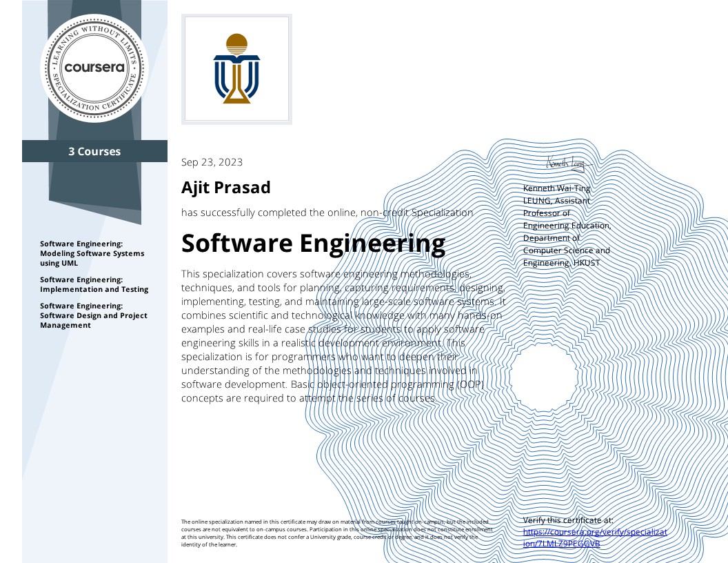Screen dimensions: 728x563
Task: Click 'has successfully completed the online, non-credit Specialization'
Action: [327, 213]
